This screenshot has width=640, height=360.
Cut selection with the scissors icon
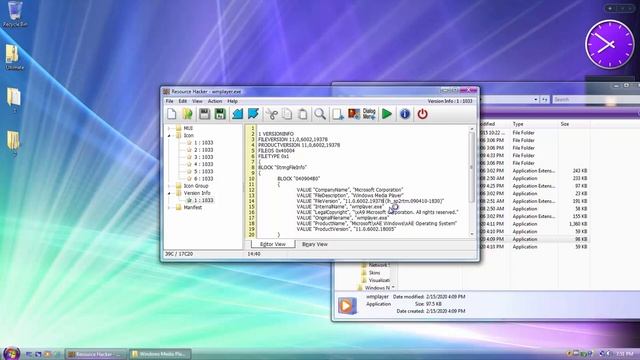click(x=271, y=114)
